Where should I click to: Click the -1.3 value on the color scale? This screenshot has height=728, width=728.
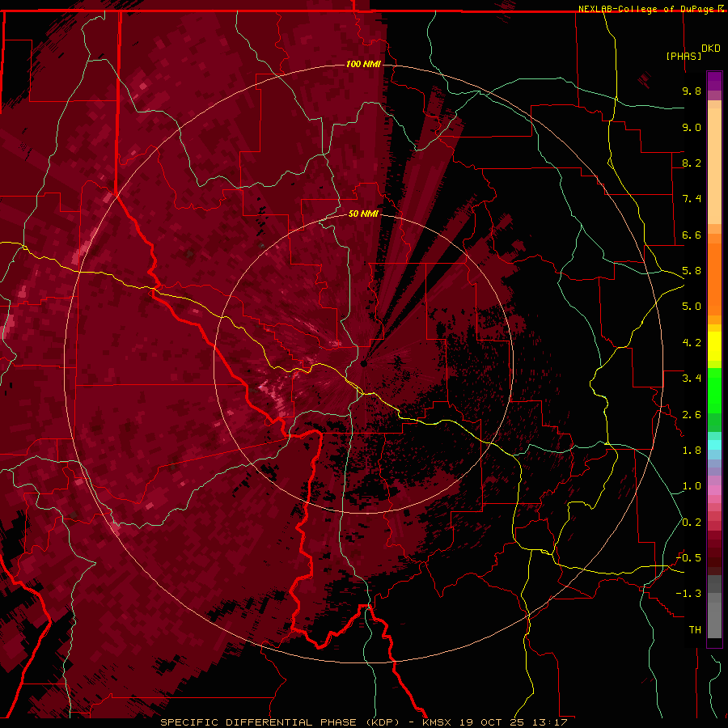pos(689,594)
